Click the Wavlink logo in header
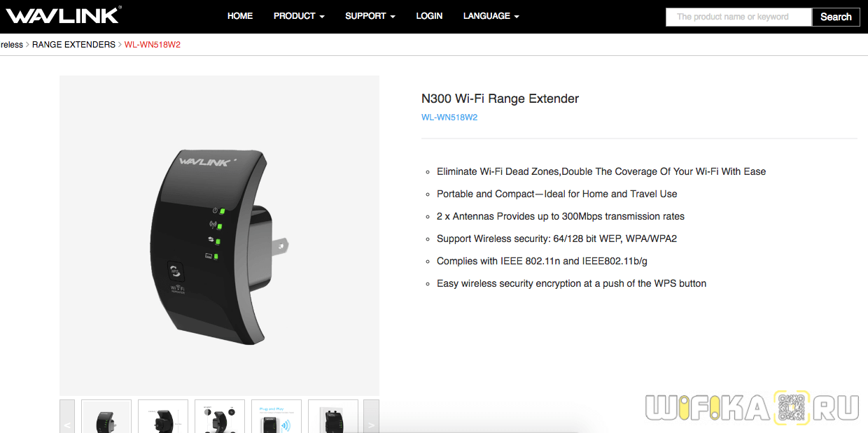 click(x=64, y=15)
